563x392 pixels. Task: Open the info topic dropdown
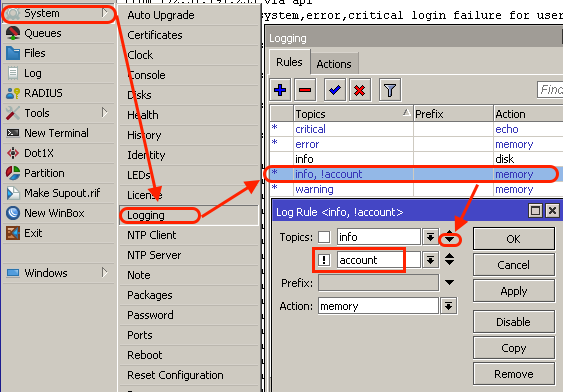pos(430,237)
